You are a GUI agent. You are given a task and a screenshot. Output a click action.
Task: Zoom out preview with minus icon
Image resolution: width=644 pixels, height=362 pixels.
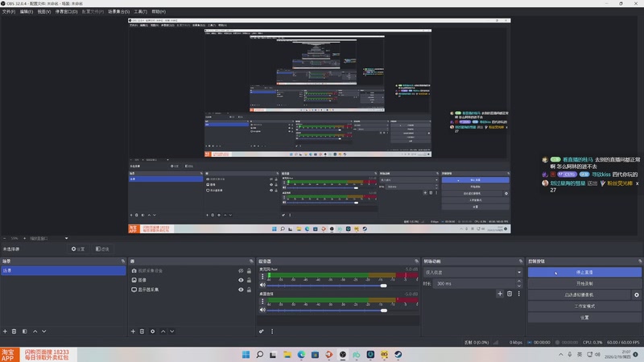(x=5, y=238)
